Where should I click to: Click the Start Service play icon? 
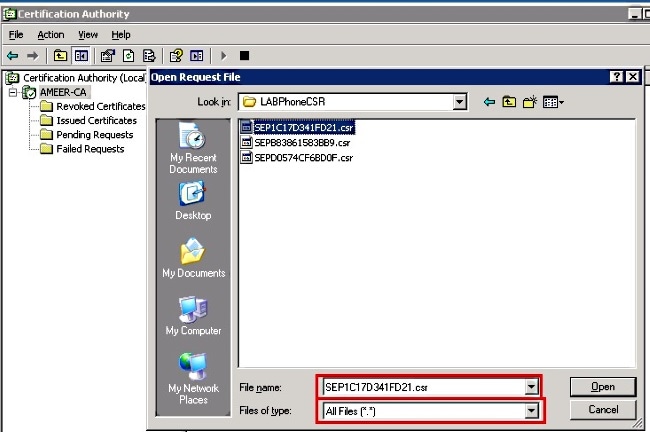pos(224,56)
